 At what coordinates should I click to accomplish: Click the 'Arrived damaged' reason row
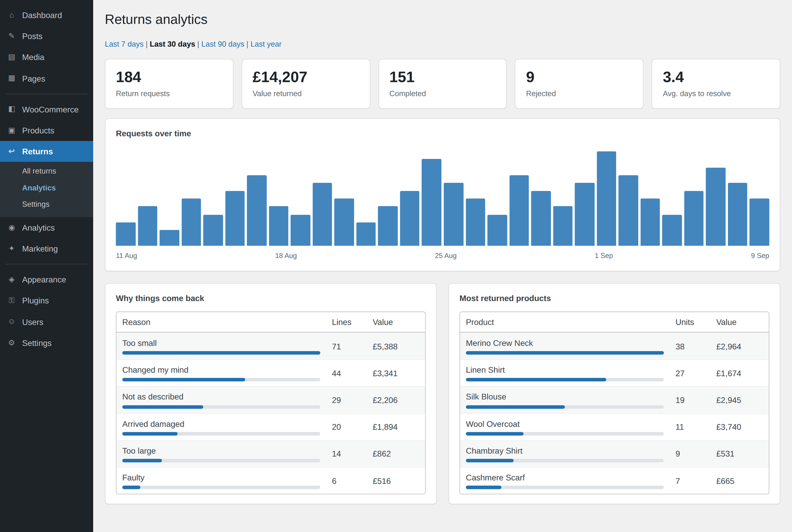coord(271,427)
